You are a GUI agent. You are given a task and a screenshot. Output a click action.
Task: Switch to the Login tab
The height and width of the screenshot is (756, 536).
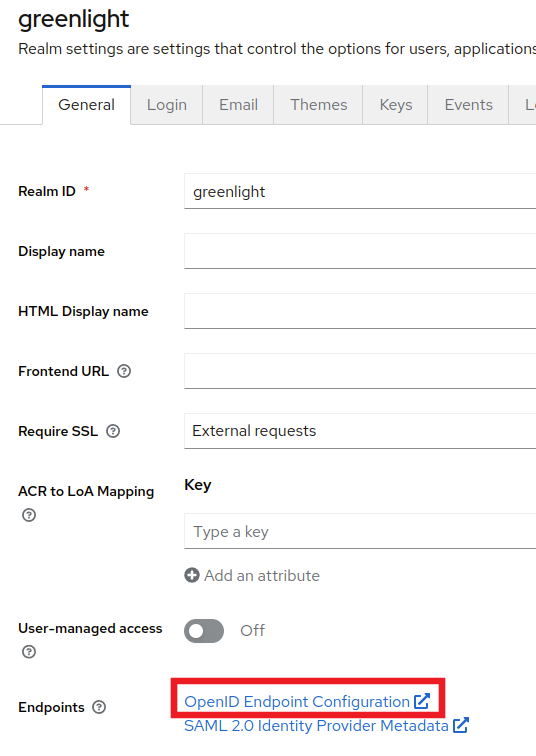tap(167, 105)
